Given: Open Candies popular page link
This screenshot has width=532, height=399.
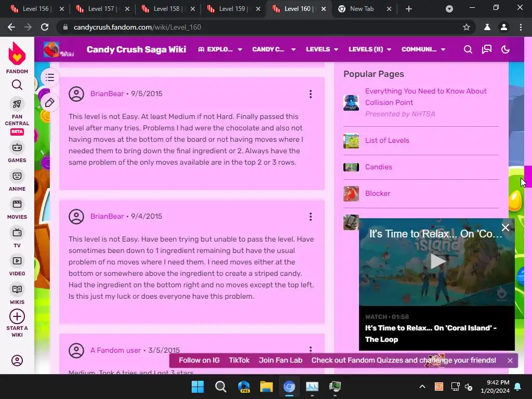Looking at the screenshot, I should click(379, 167).
